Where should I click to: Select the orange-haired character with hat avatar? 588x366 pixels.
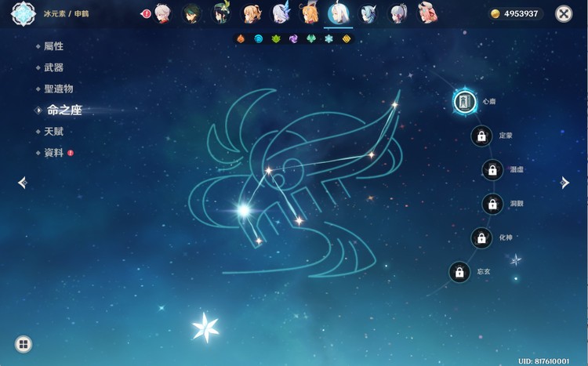click(x=310, y=13)
